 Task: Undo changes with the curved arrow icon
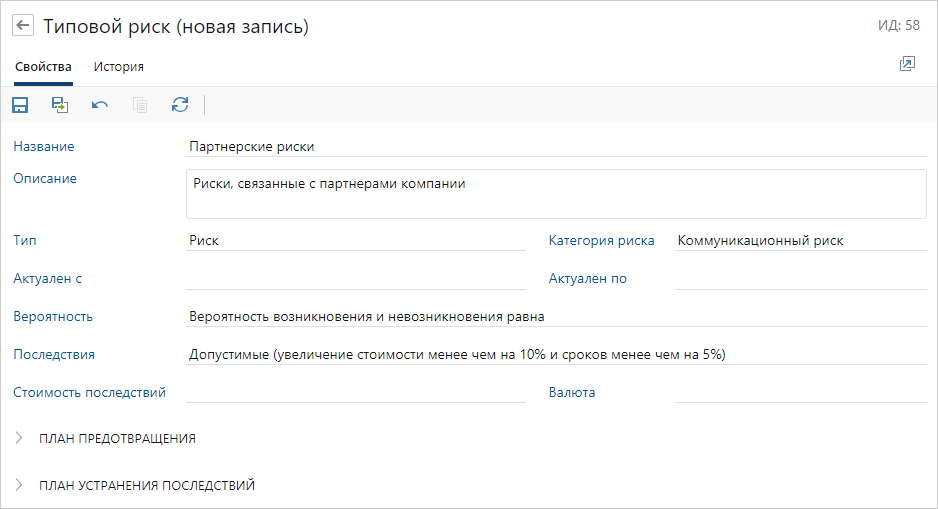click(100, 105)
